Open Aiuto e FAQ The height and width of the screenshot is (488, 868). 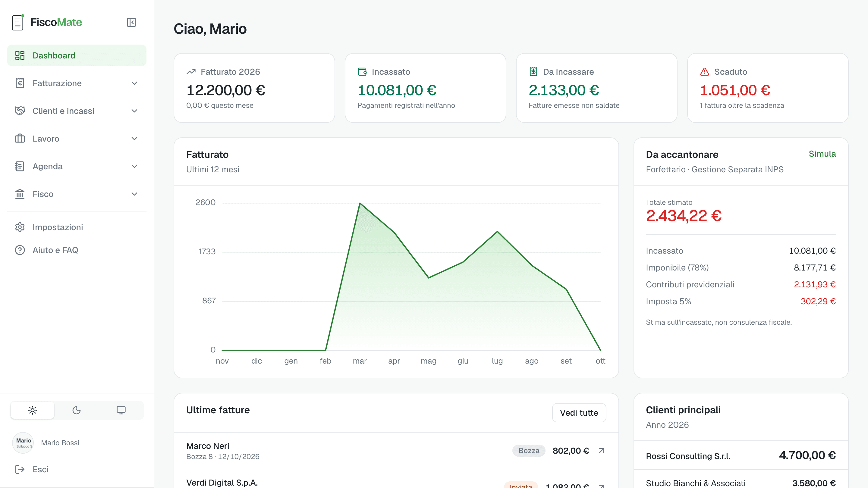click(x=77, y=250)
